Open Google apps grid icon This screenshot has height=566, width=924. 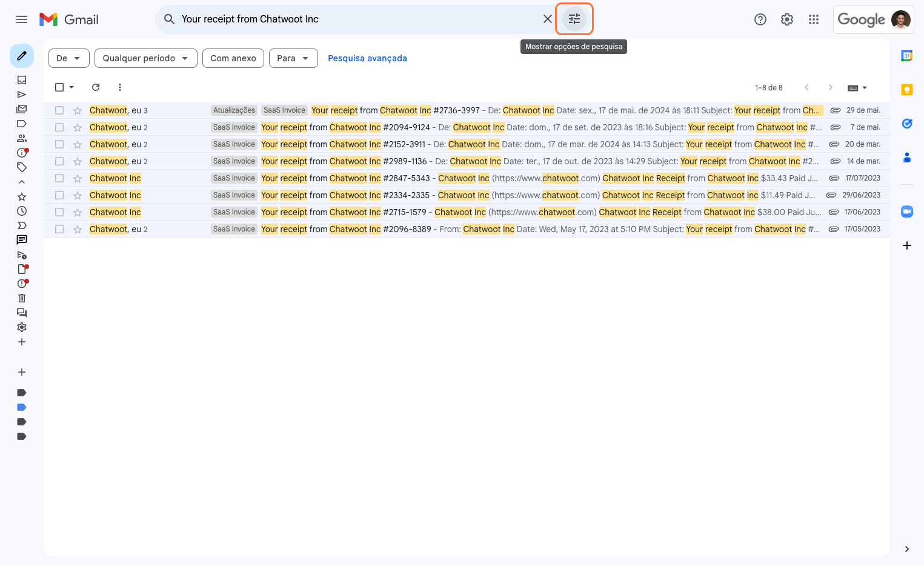click(814, 19)
